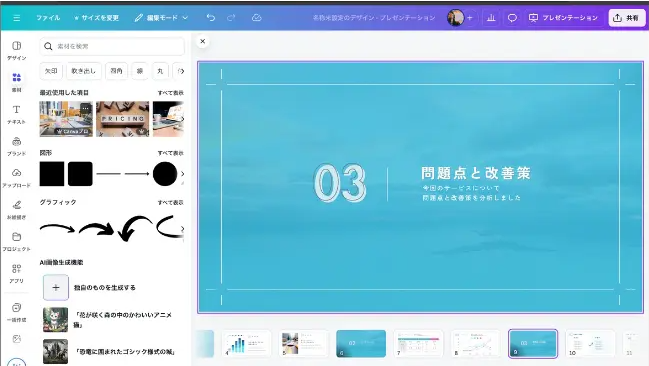Click the 素材を検索 search field

[x=112, y=46]
